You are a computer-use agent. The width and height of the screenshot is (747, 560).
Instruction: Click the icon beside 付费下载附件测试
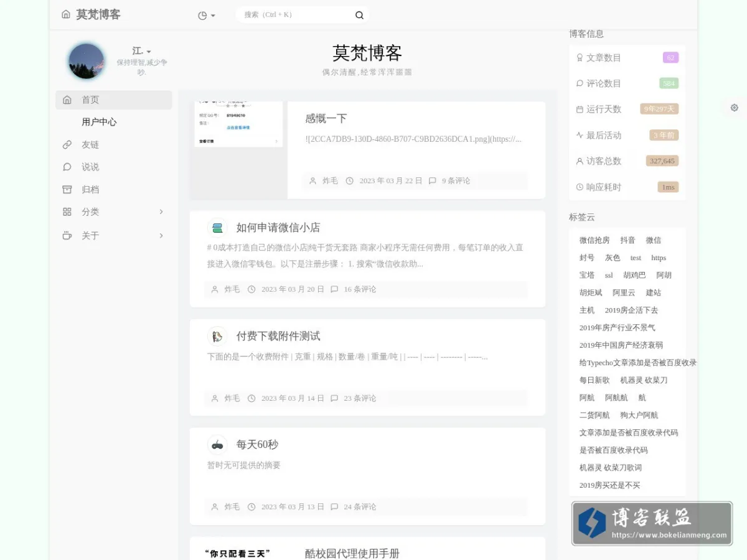[x=217, y=336]
